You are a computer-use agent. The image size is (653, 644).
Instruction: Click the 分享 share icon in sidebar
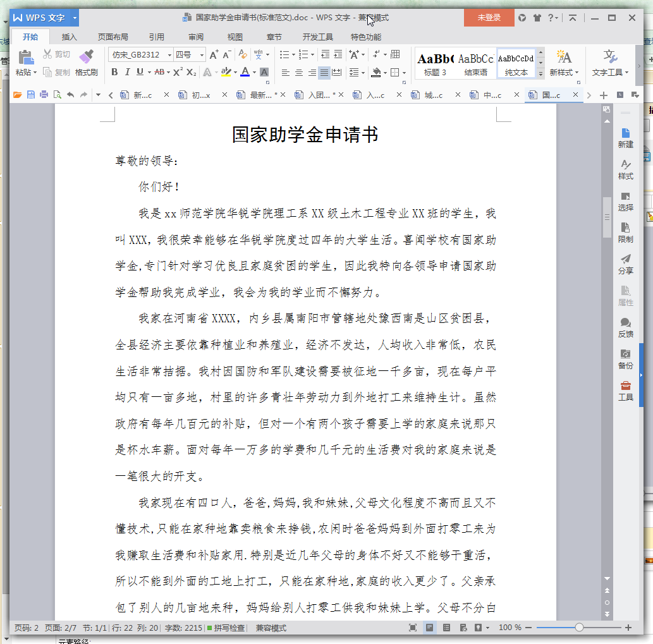[x=626, y=258]
